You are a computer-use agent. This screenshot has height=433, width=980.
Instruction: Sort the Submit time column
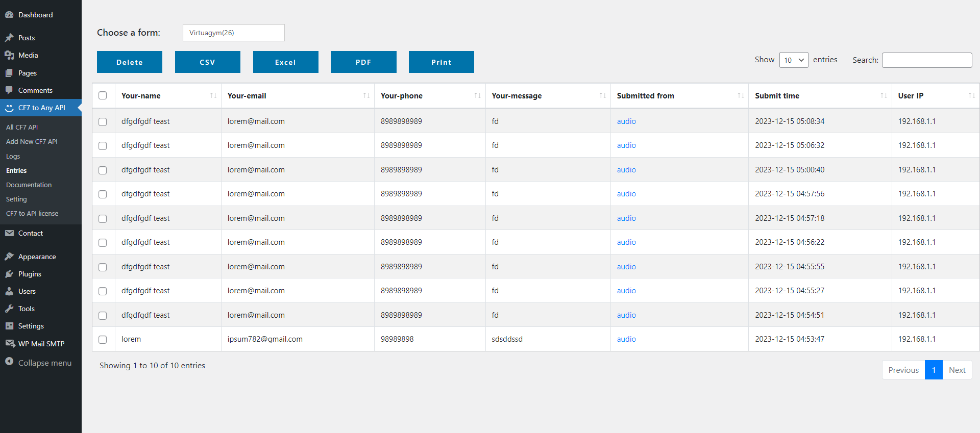(x=884, y=96)
